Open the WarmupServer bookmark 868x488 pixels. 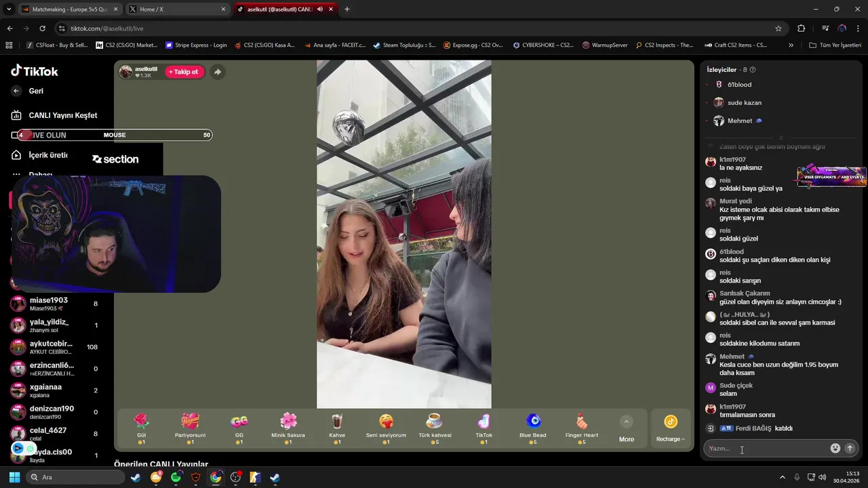605,45
